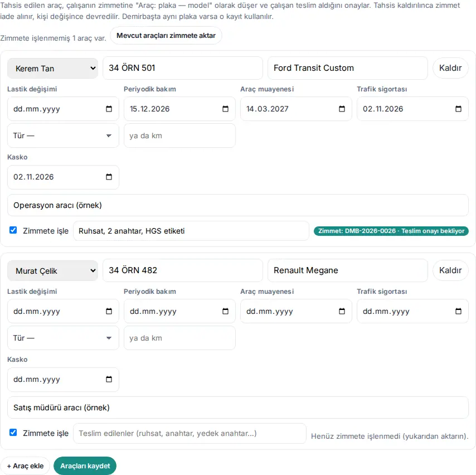
Task: Open the Kerem Tan employee dropdown
Action: coord(52,69)
